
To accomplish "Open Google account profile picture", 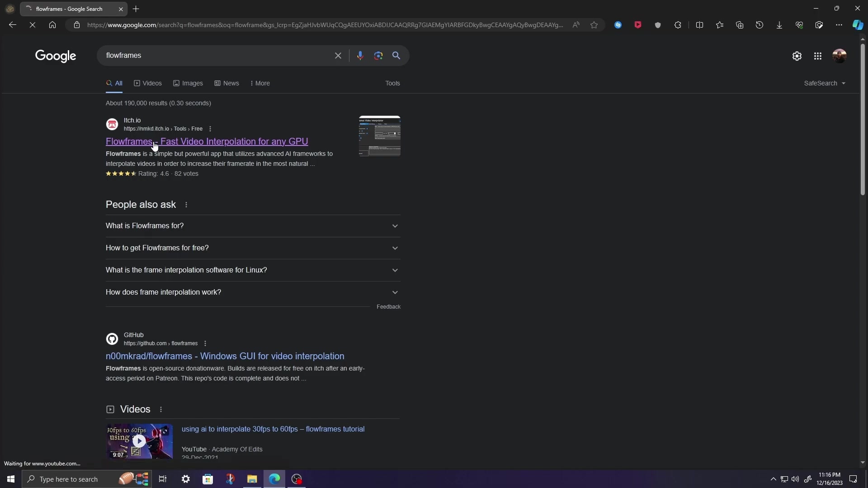I will point(840,56).
